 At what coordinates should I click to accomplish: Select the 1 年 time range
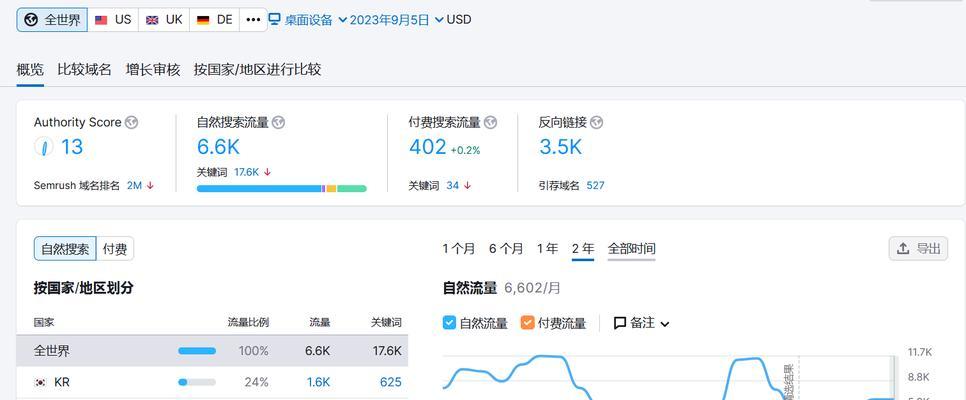coord(547,248)
